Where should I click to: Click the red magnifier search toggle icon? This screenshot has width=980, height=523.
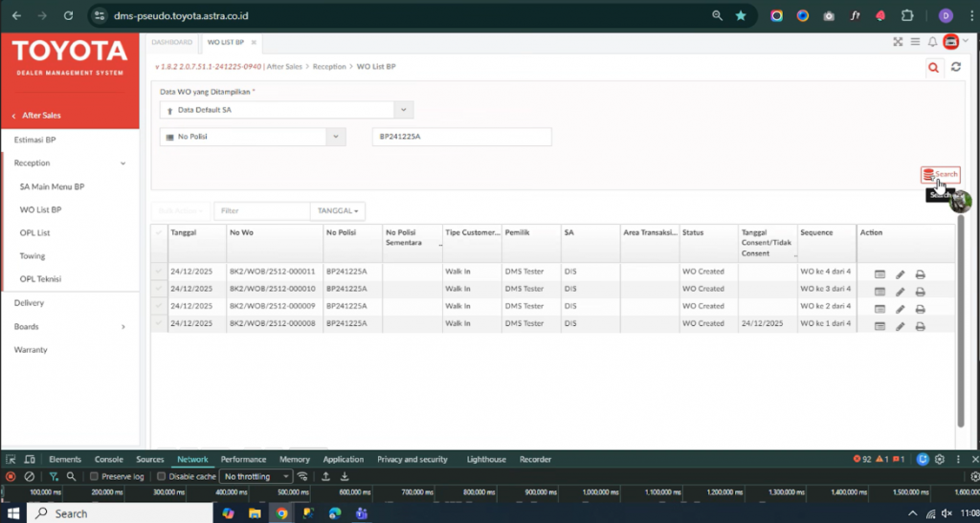[933, 67]
